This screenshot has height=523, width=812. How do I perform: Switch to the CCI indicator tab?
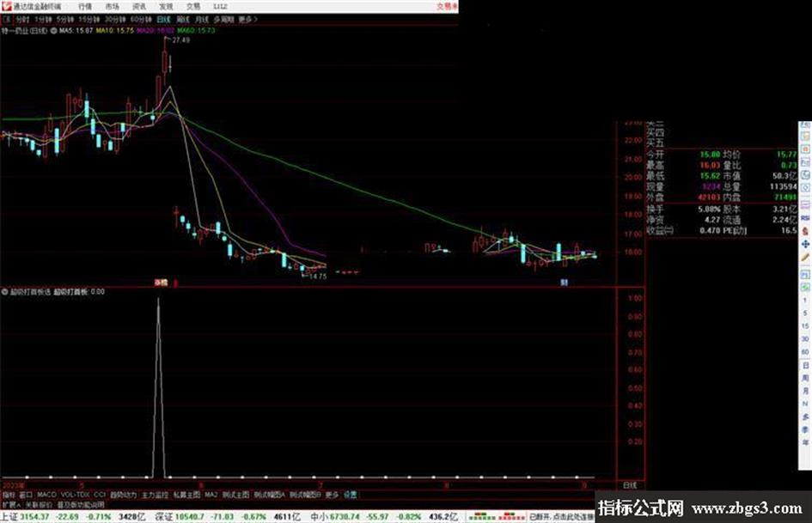click(x=100, y=495)
